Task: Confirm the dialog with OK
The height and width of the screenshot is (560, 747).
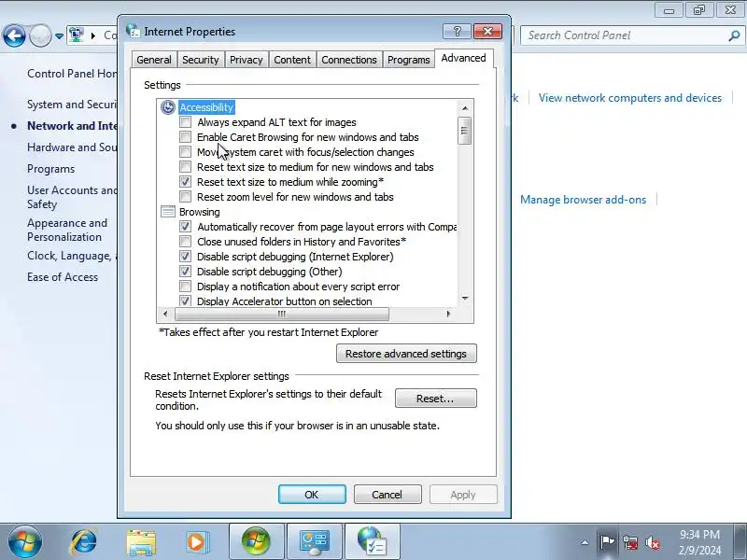Action: [x=312, y=495]
